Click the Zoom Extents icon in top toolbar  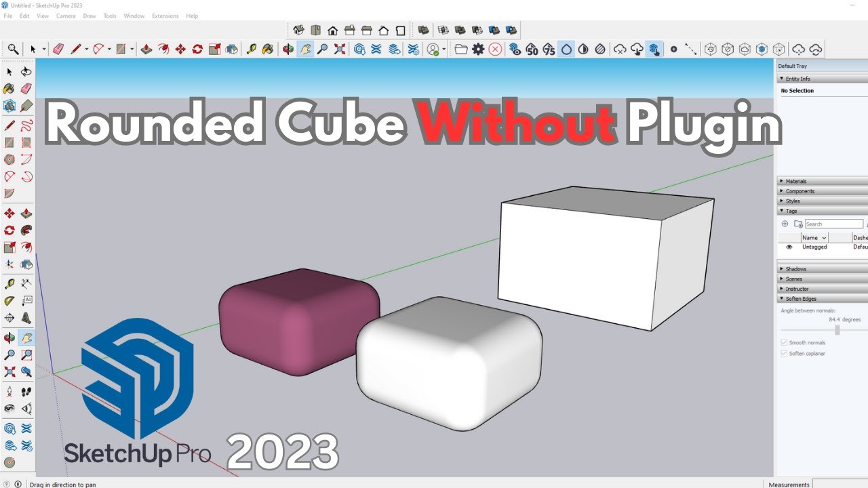[x=340, y=49]
